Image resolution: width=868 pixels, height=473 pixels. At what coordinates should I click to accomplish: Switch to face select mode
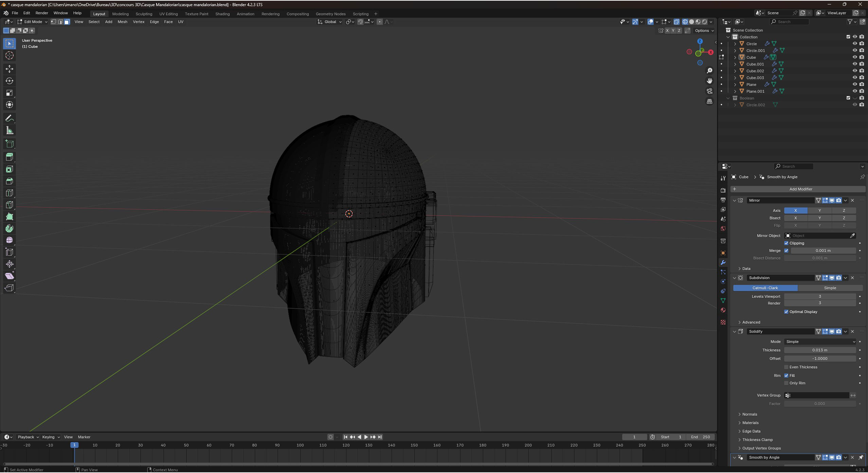tap(67, 22)
